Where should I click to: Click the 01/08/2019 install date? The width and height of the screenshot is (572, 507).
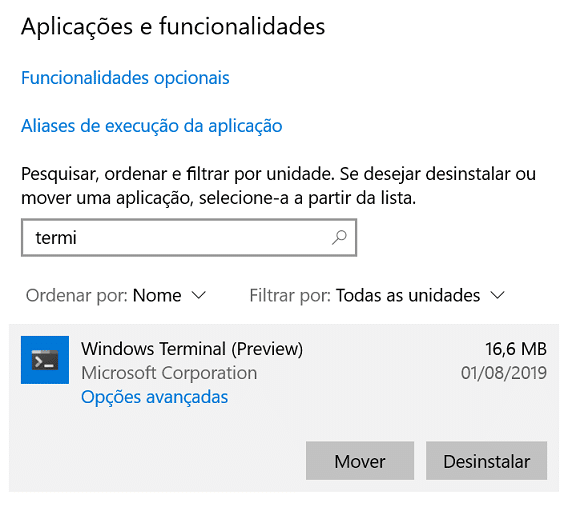click(x=504, y=373)
